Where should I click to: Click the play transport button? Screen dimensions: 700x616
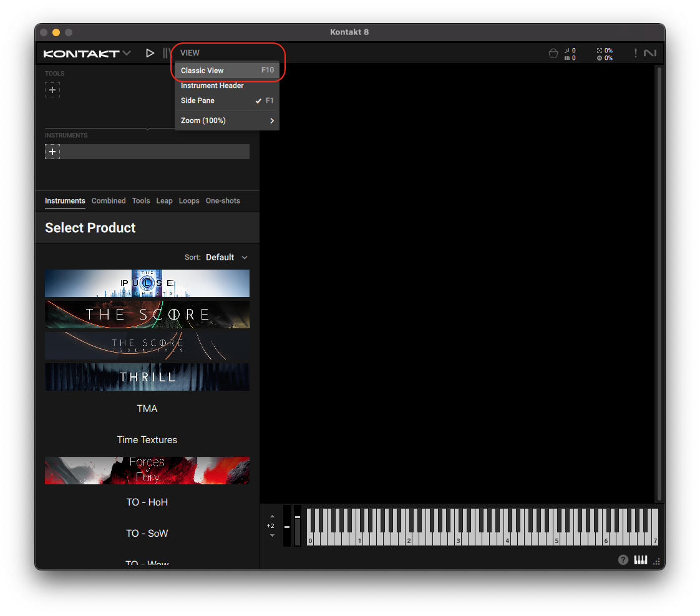point(150,53)
